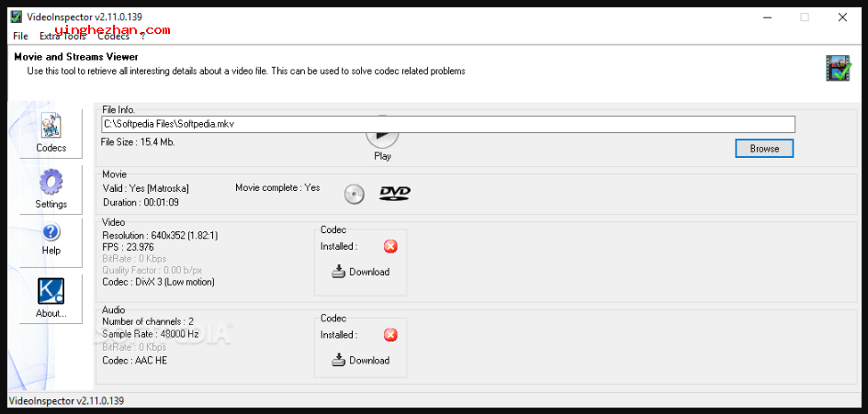Click the Play movie button
Viewport: 868px width, 414px height.
382,139
